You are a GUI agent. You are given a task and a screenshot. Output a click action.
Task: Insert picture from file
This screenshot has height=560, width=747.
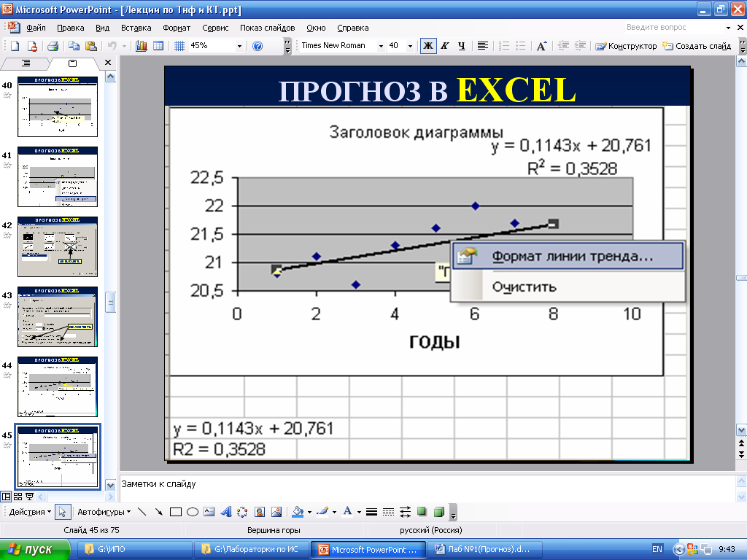tap(276, 512)
